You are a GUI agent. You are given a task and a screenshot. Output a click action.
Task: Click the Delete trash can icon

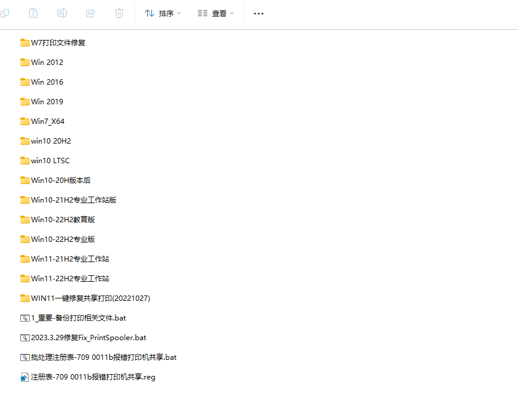[119, 13]
